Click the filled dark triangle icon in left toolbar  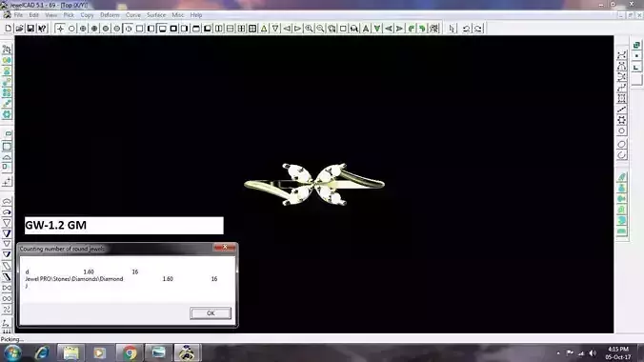7,233
